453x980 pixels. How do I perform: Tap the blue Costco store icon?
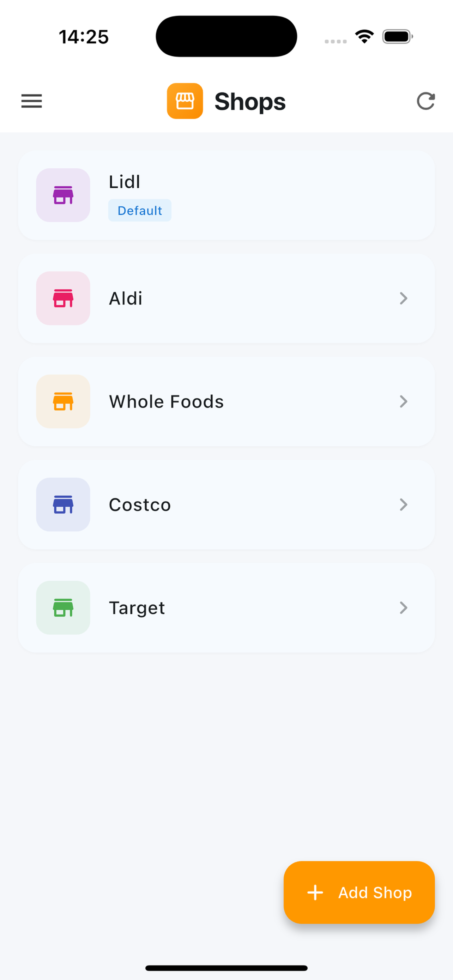pos(63,504)
